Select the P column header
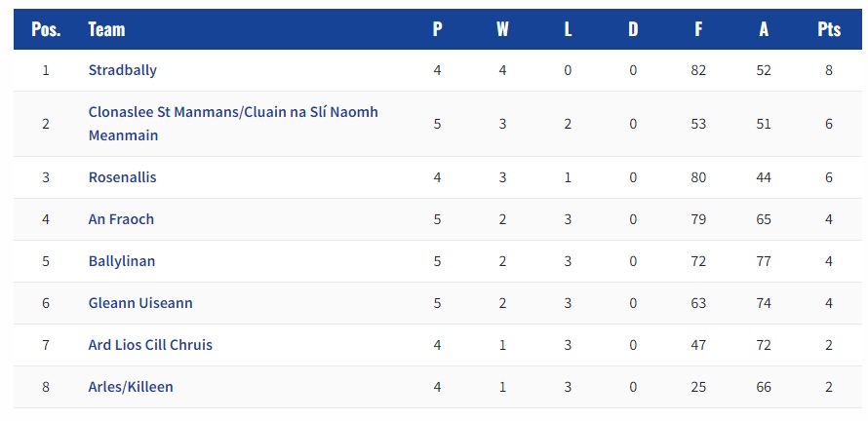868x421 pixels. 437,29
